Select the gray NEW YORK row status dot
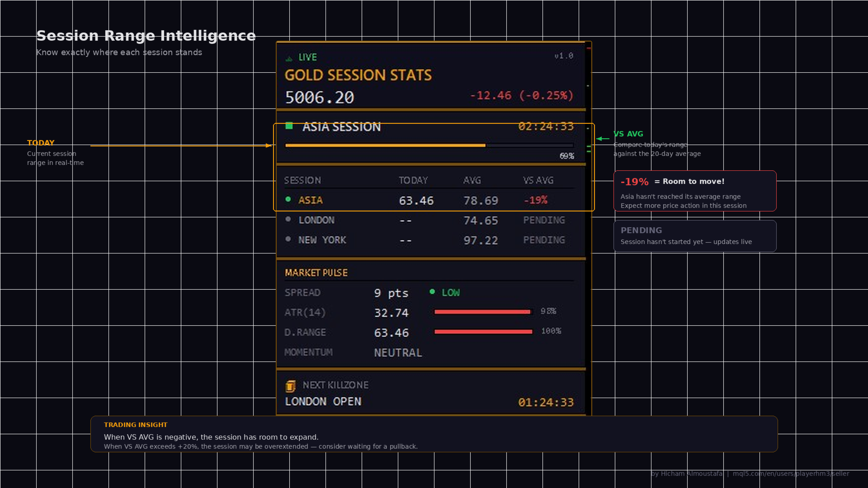 288,239
